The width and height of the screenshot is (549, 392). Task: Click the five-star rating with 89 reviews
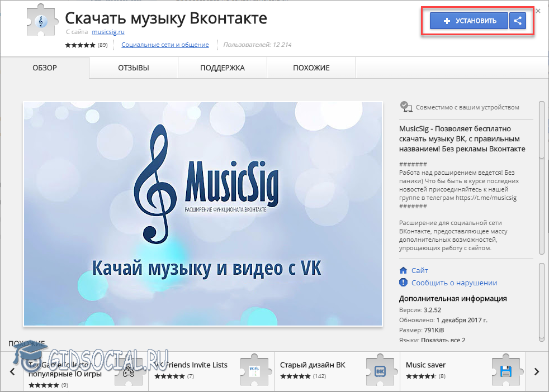(x=81, y=45)
